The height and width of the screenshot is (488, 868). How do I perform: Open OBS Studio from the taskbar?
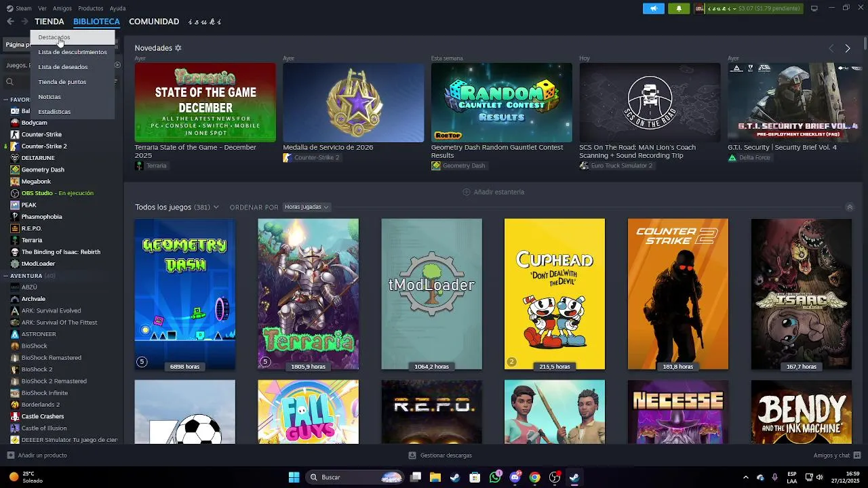[554, 477]
